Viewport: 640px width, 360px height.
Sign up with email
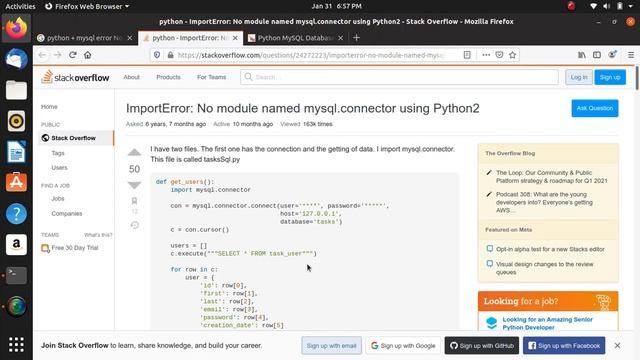pyautogui.click(x=331, y=345)
